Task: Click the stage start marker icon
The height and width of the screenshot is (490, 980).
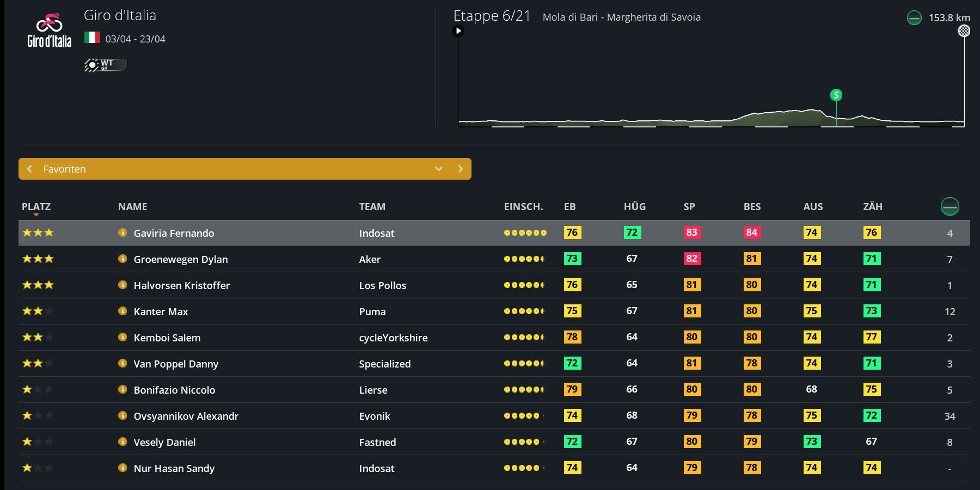Action: (458, 31)
